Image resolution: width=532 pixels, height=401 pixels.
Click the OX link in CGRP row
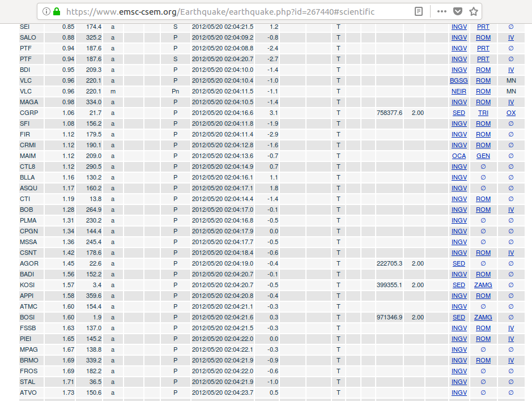[x=510, y=113]
